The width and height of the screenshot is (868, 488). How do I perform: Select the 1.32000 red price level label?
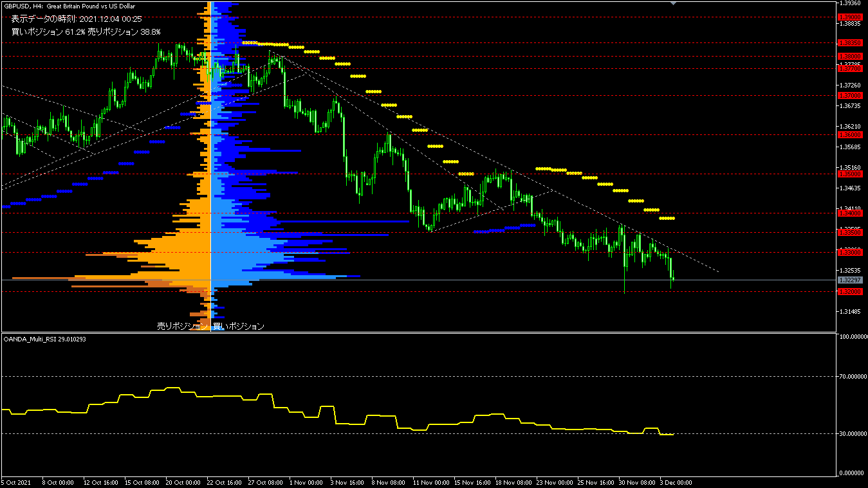click(x=851, y=291)
